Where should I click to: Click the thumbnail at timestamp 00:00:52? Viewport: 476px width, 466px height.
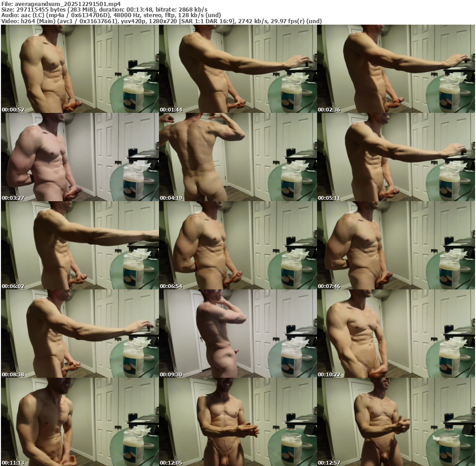[79, 69]
